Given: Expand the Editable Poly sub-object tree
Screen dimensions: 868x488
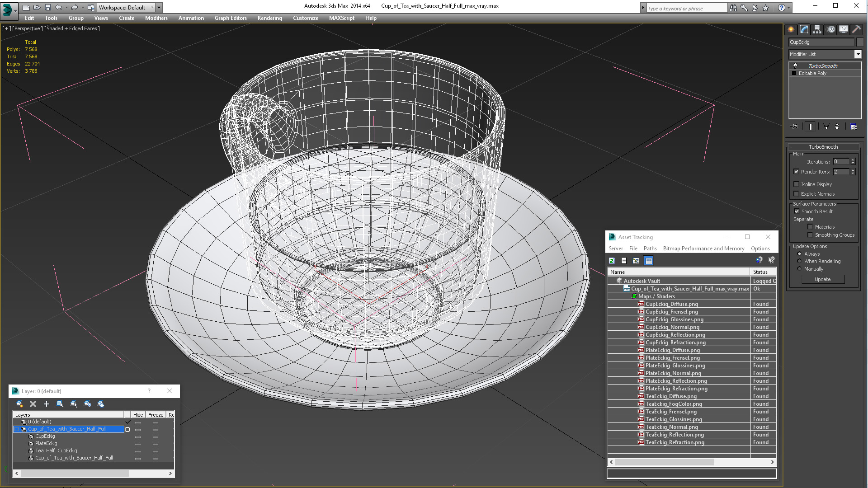Looking at the screenshot, I should pos(794,73).
